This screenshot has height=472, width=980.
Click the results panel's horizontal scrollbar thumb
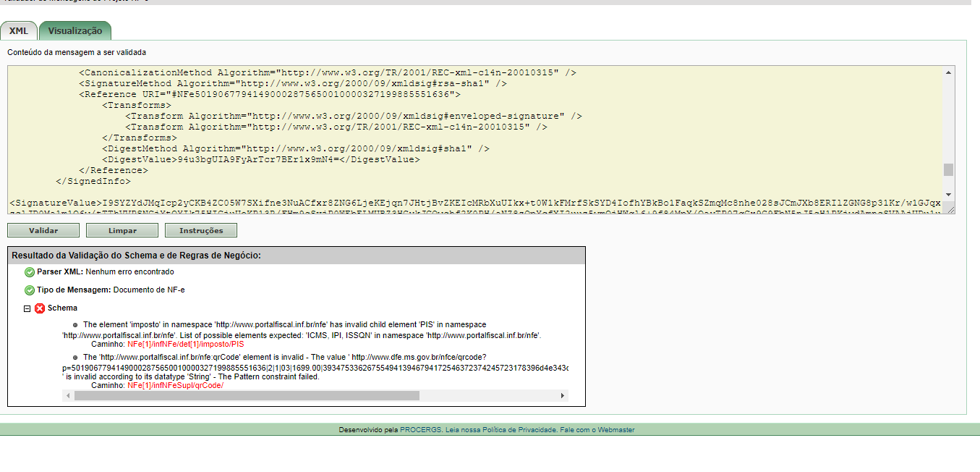pos(247,396)
